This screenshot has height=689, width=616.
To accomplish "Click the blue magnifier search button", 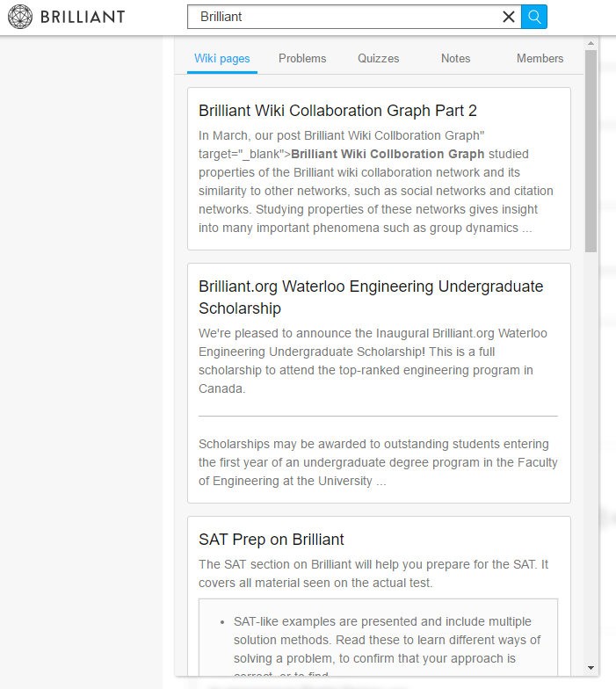I will click(x=534, y=17).
